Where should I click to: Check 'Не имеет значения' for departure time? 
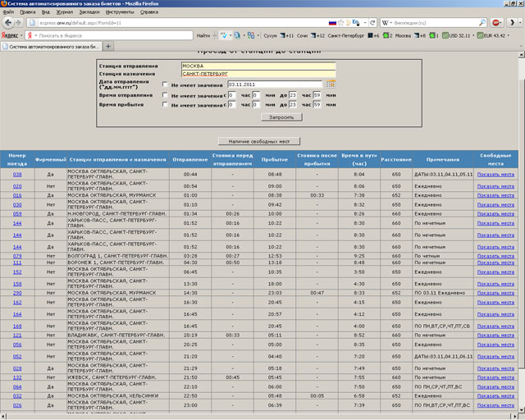167,95
